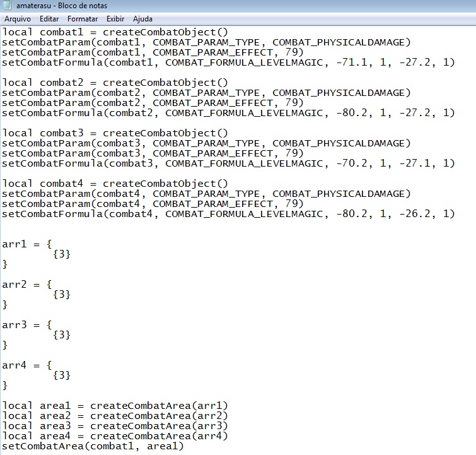Click the combat2 COMBAT_PARAM_EFFECT, 79 line
The width and height of the screenshot is (476, 455).
tap(153, 103)
